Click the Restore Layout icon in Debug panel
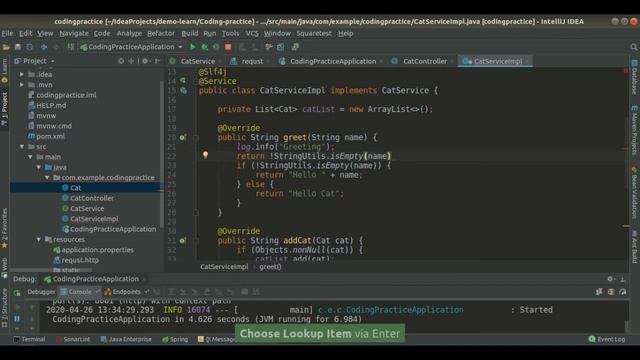The height and width of the screenshot is (360, 640). 599,292
